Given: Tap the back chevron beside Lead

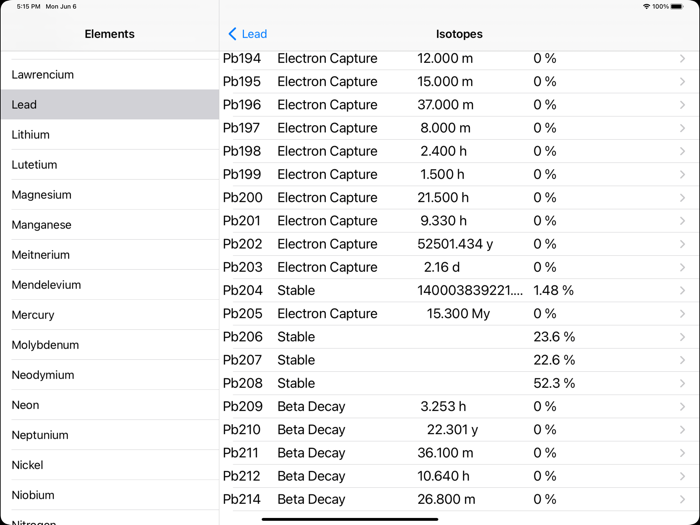Looking at the screenshot, I should pos(233,34).
